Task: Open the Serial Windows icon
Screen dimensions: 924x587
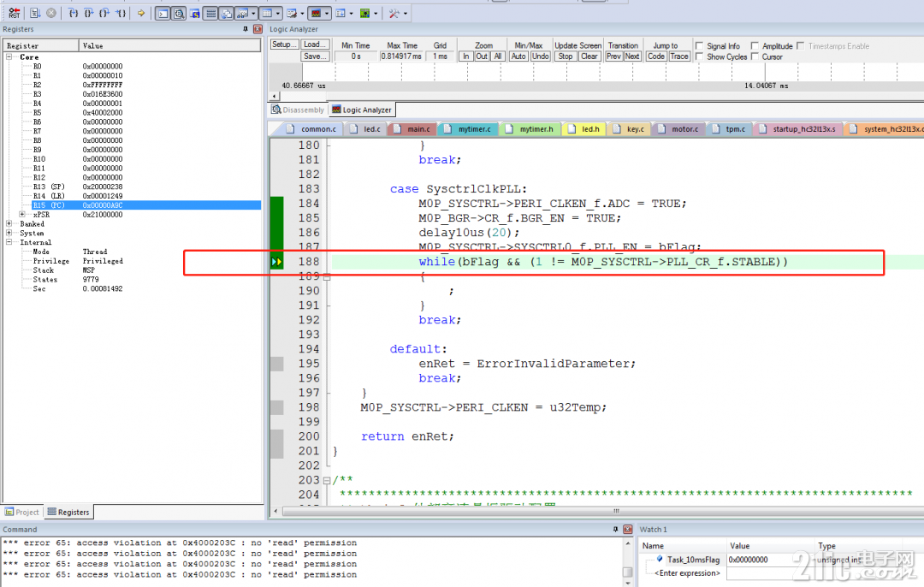Action: pos(291,13)
